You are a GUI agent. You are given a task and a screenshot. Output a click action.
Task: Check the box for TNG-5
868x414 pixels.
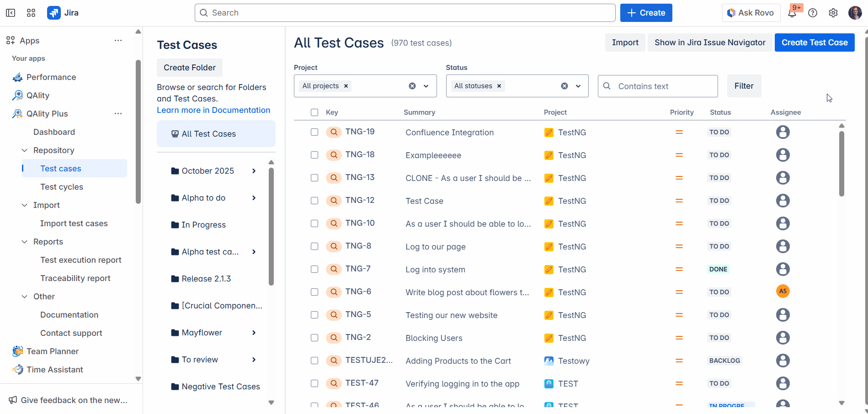[314, 315]
